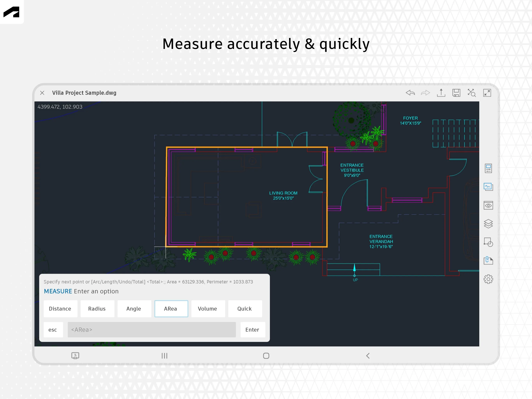Select the Distance measure option
This screenshot has width=532, height=399.
(60, 309)
